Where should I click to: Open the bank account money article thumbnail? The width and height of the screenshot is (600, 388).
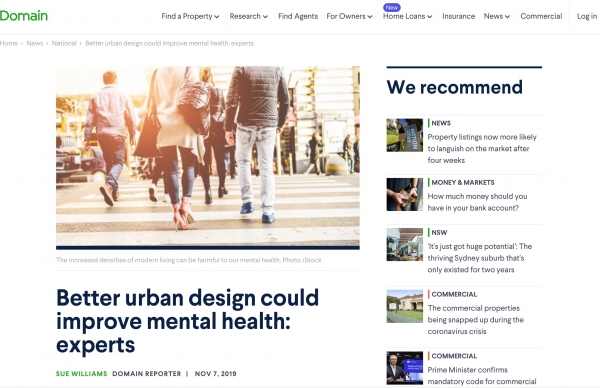tap(404, 194)
